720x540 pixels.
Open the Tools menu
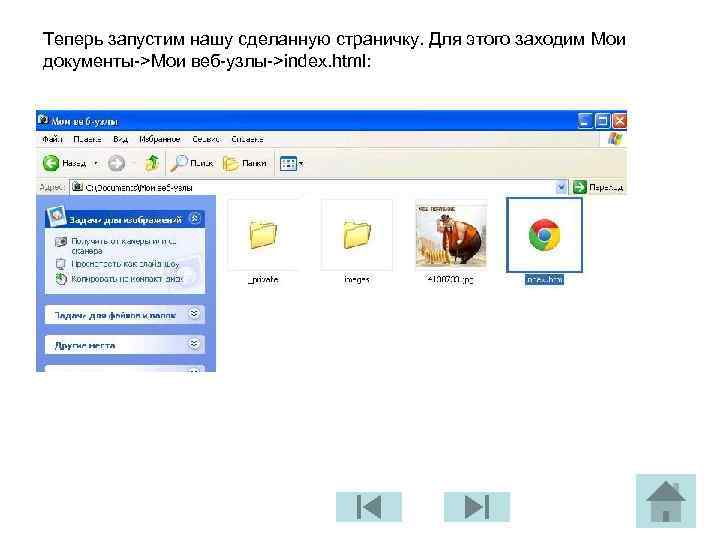(206, 139)
